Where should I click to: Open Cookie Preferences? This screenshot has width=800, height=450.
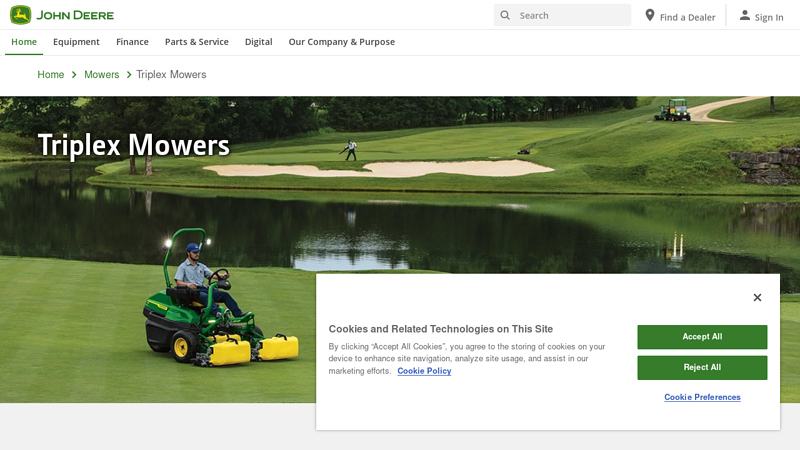702,397
